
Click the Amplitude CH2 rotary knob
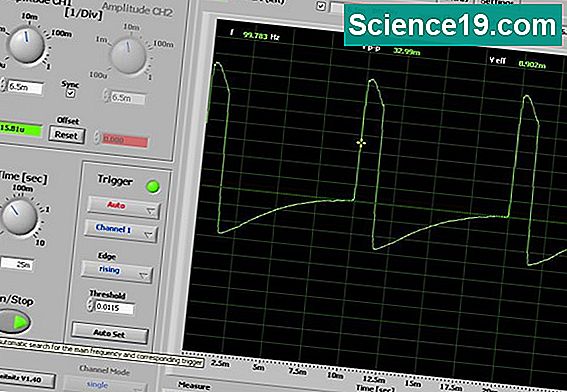[x=128, y=56]
